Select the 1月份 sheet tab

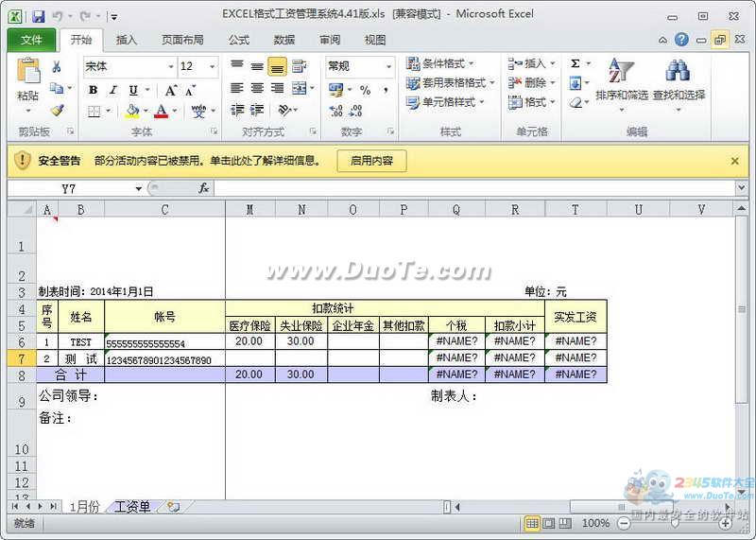[x=85, y=507]
